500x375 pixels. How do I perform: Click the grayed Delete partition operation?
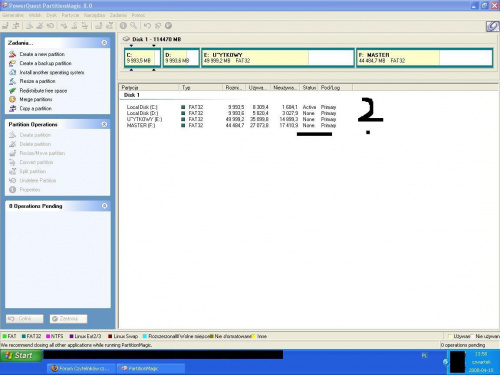click(x=35, y=144)
